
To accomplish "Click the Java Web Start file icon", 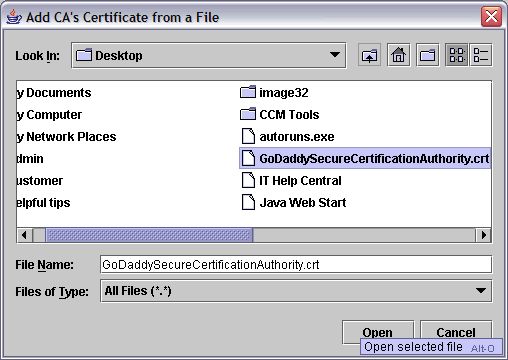I will coord(248,202).
